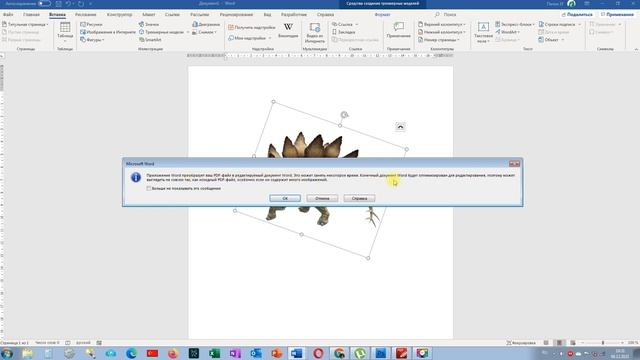Image resolution: width=640 pixels, height=360 pixels.
Task: Click the Справка button in the dialog
Action: 359,198
